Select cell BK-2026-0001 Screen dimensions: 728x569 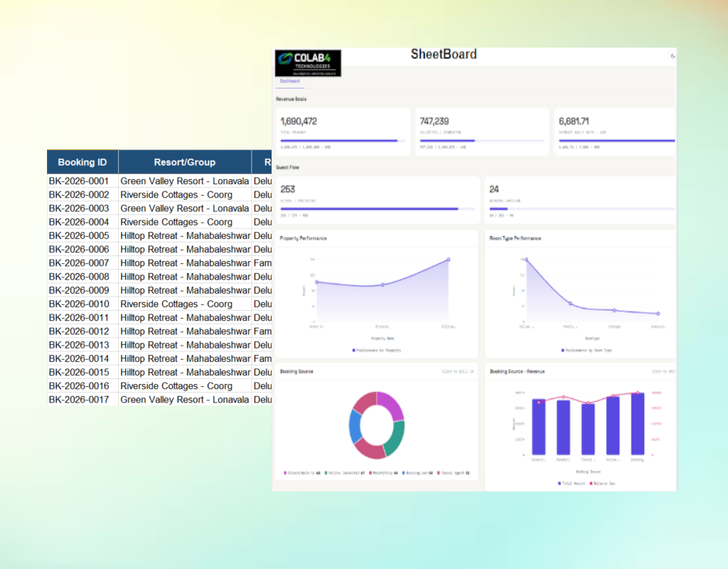[x=82, y=181]
